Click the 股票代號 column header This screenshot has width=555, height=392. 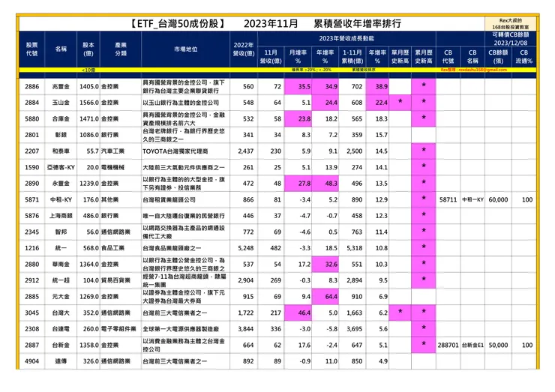[31, 49]
